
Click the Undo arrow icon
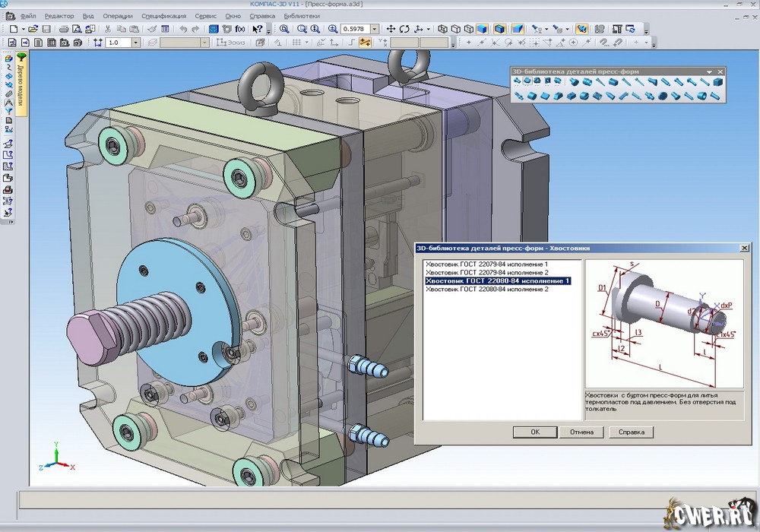[183, 29]
